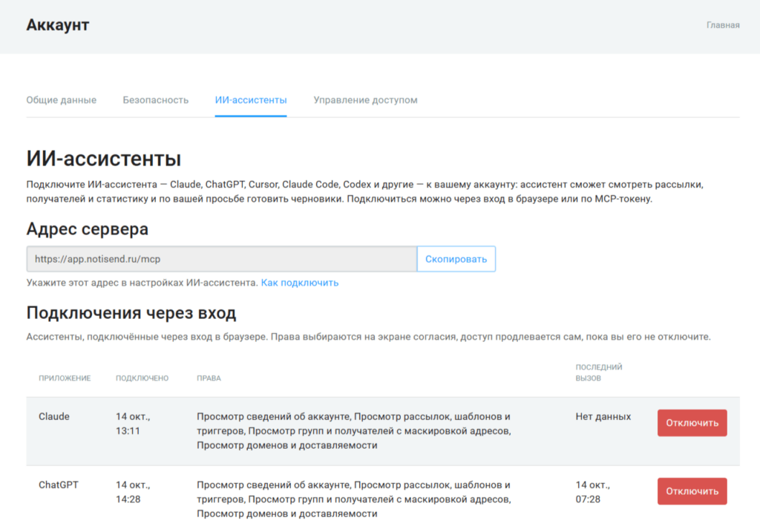
Task: Open the Управление доступом tab
Action: (365, 100)
